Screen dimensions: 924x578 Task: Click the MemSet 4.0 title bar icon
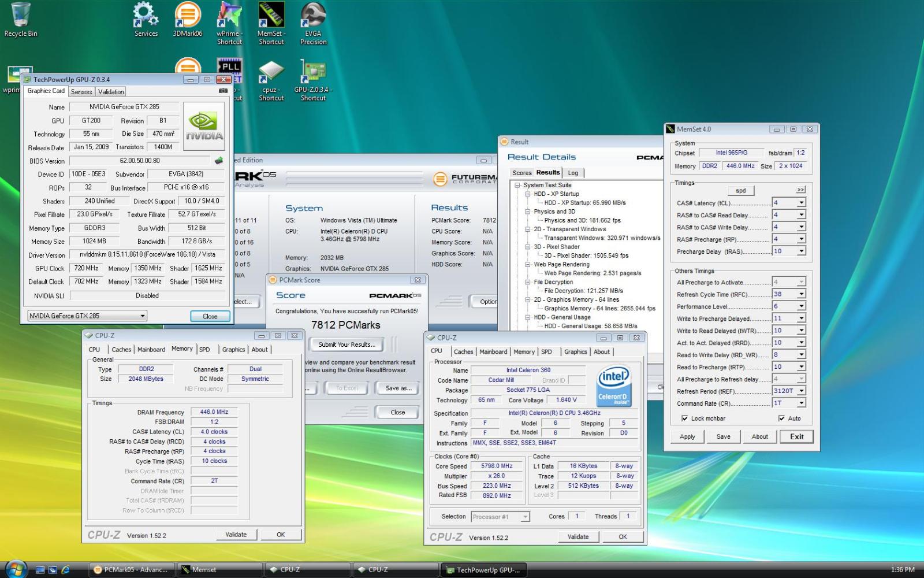pos(670,129)
